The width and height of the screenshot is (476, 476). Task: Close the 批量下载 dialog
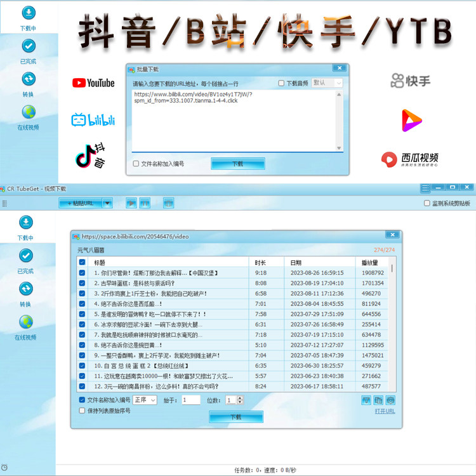(340, 68)
